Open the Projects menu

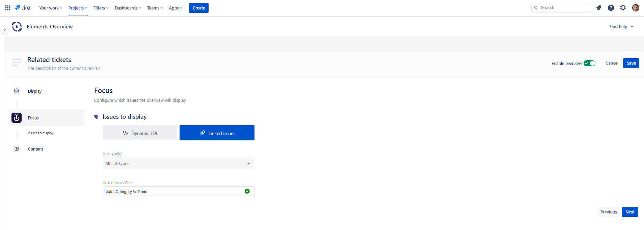[x=78, y=8]
